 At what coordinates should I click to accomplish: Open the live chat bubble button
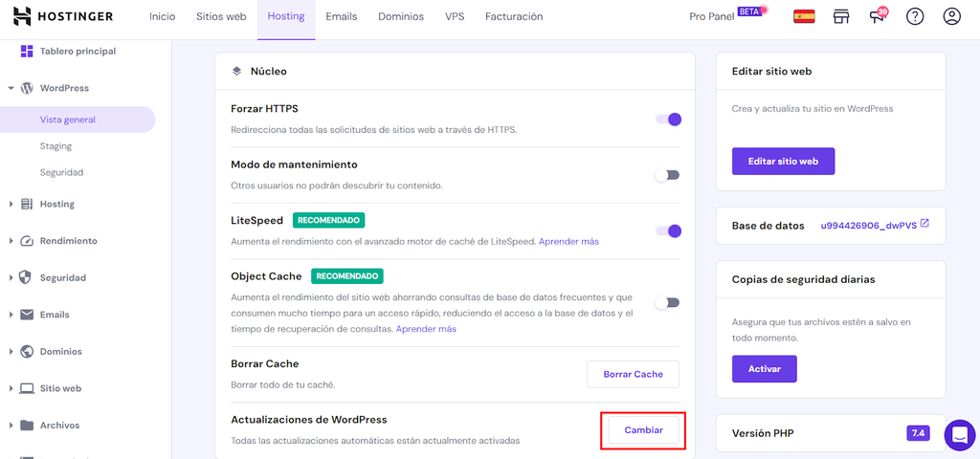959,435
